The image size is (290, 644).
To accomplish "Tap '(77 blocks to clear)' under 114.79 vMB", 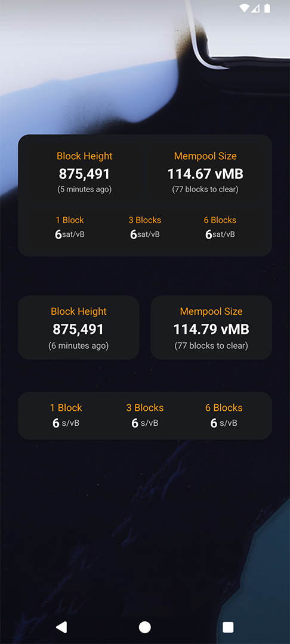I will 211,346.
